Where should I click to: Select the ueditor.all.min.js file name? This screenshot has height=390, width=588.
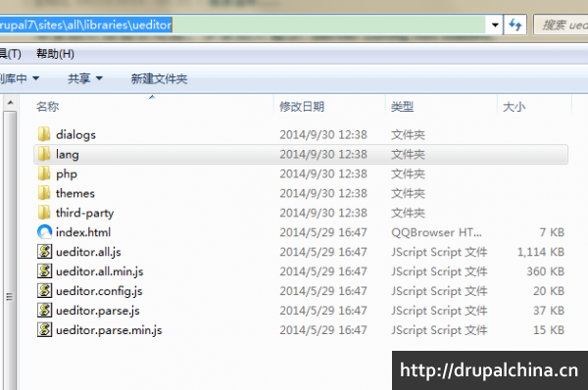[100, 271]
